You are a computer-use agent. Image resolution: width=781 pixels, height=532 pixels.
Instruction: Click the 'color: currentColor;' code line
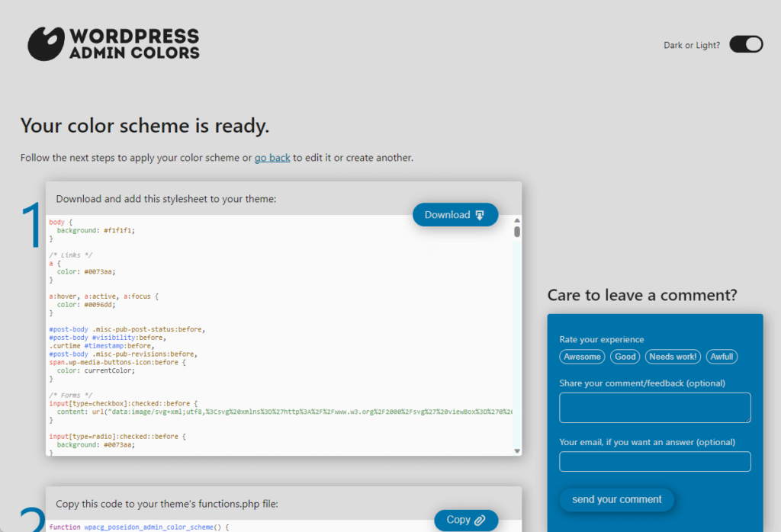point(95,370)
